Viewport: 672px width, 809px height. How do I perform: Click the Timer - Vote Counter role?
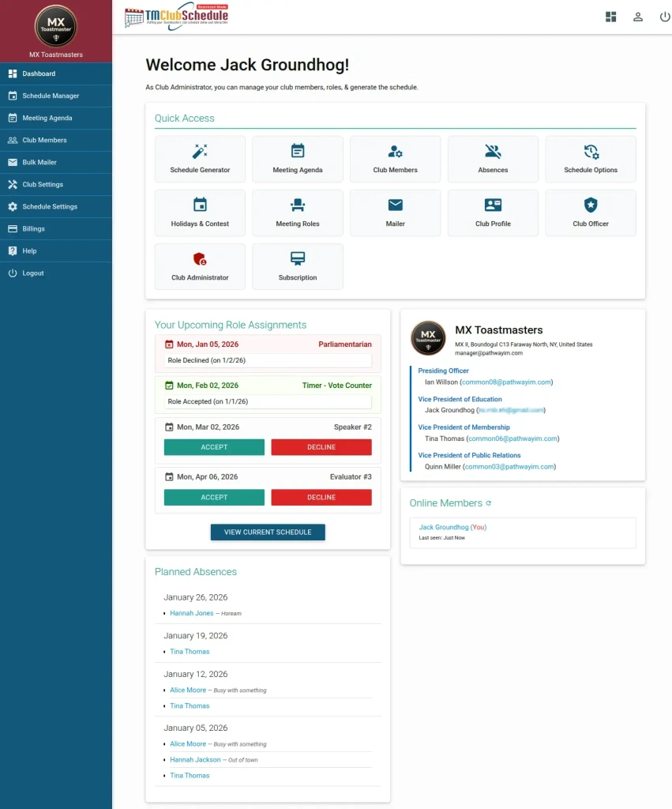coord(336,386)
